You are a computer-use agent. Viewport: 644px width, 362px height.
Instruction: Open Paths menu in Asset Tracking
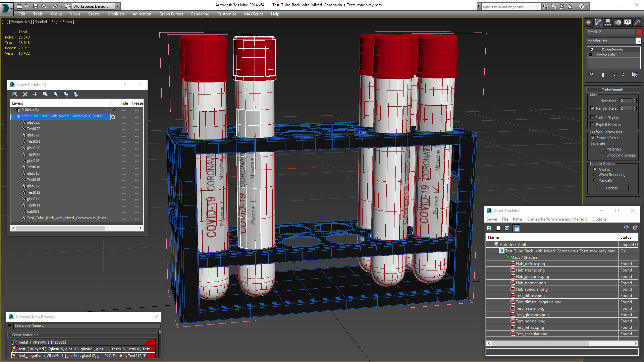coord(518,219)
